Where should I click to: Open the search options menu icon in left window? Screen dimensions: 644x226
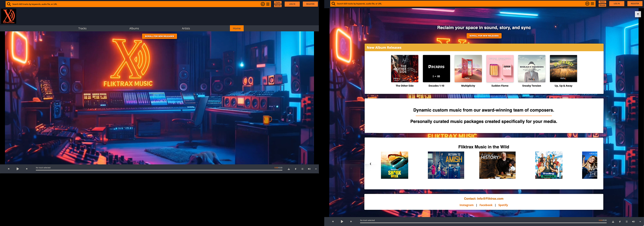click(268, 4)
